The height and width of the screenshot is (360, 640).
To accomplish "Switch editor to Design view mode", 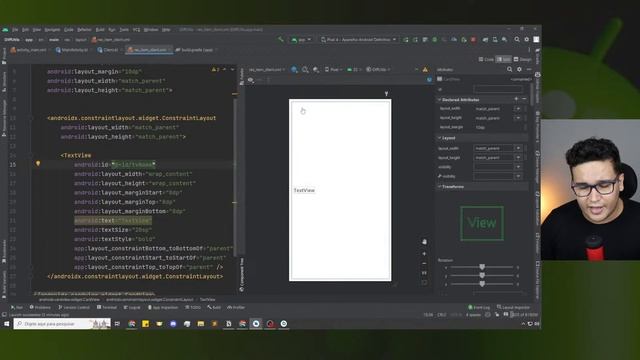I will click(522, 60).
